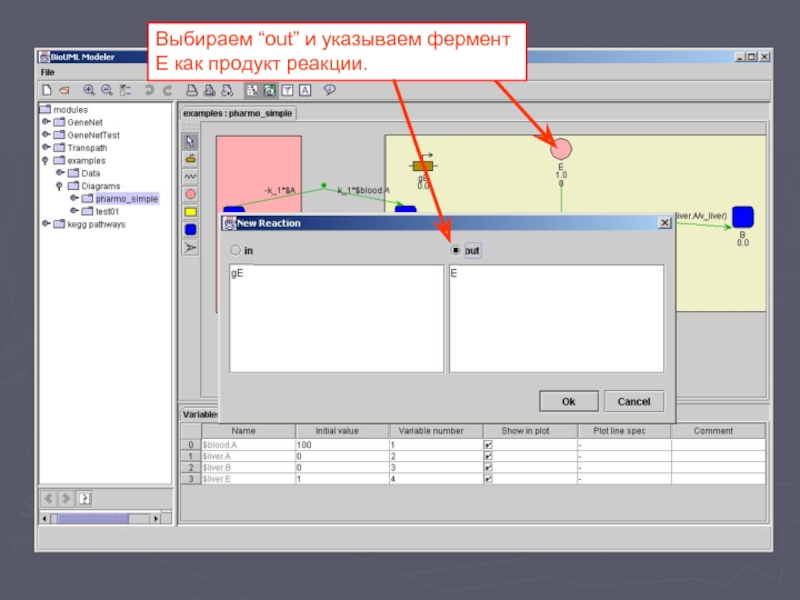The image size is (800, 600).
Task: Expand the GeneNetTest tree node
Action: point(45,134)
